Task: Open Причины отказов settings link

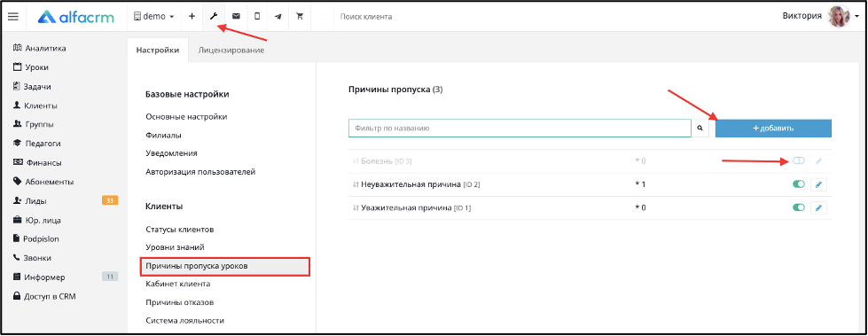Action: (x=180, y=302)
